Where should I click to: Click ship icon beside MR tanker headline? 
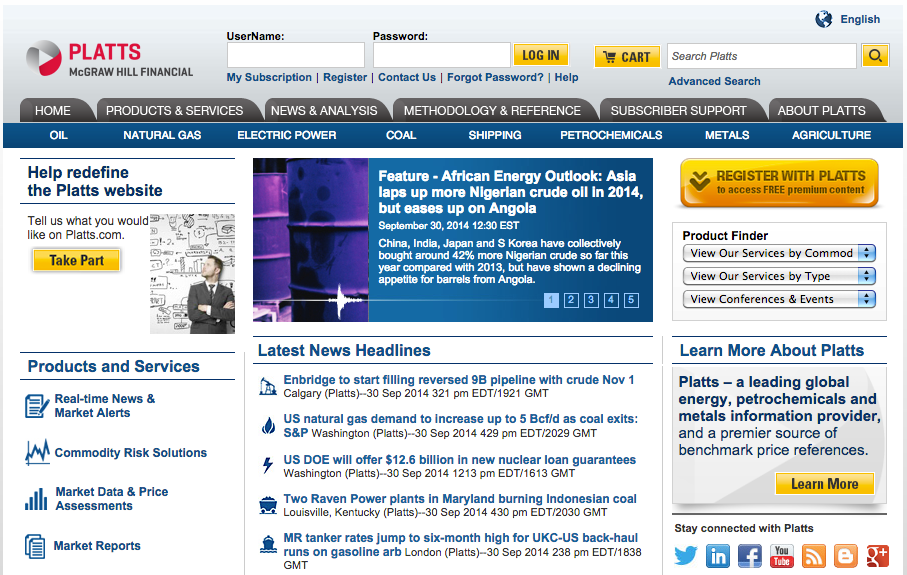[268, 544]
